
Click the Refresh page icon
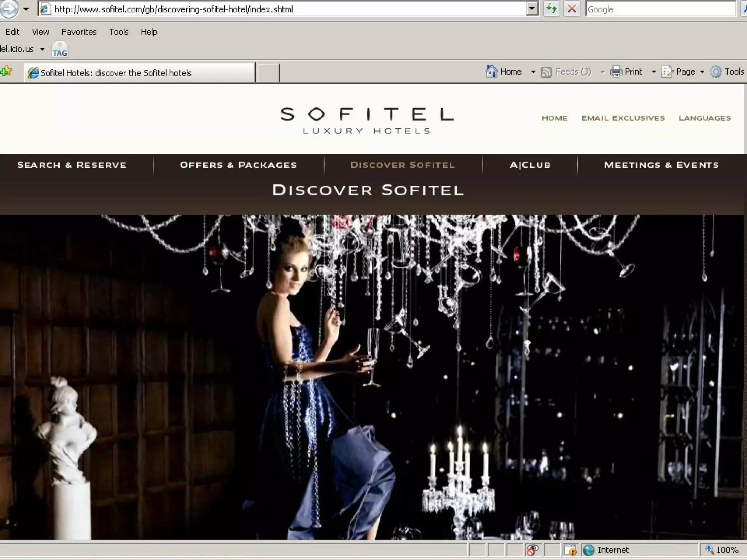(x=551, y=9)
